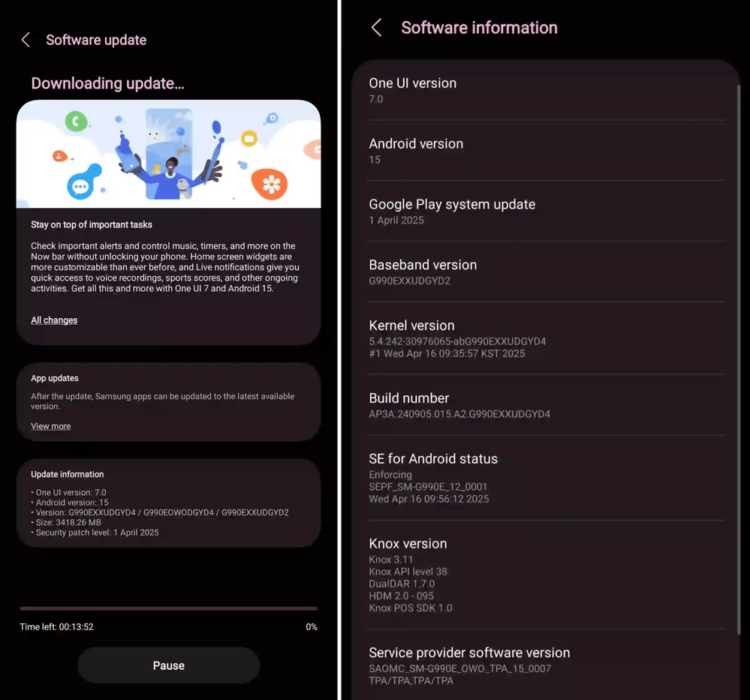Image resolution: width=750 pixels, height=700 pixels.
Task: Click the Size: 3418.26 MB line
Action: (x=66, y=522)
